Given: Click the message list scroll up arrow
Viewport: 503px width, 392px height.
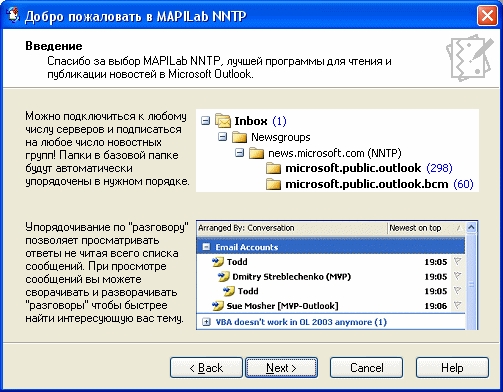Looking at the screenshot, I should [x=471, y=228].
